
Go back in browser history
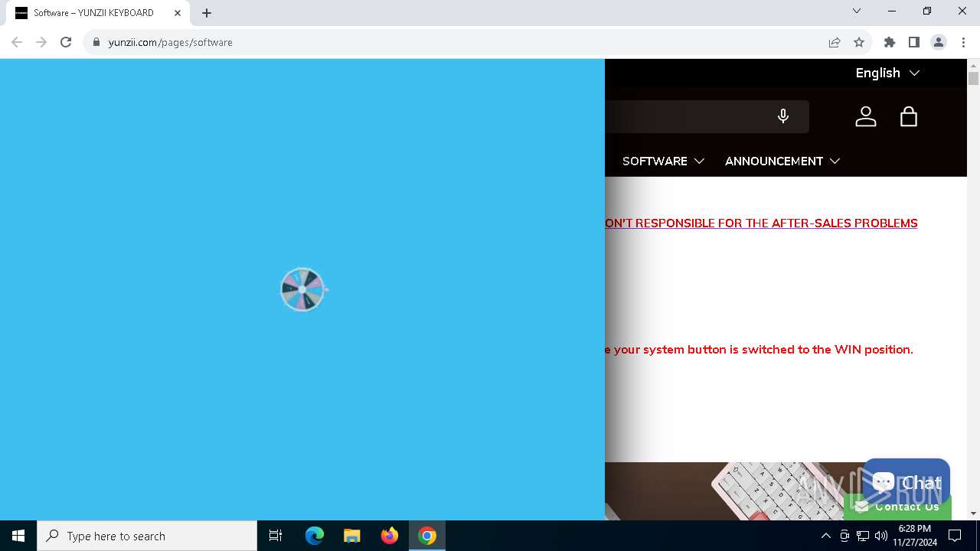pyautogui.click(x=17, y=42)
